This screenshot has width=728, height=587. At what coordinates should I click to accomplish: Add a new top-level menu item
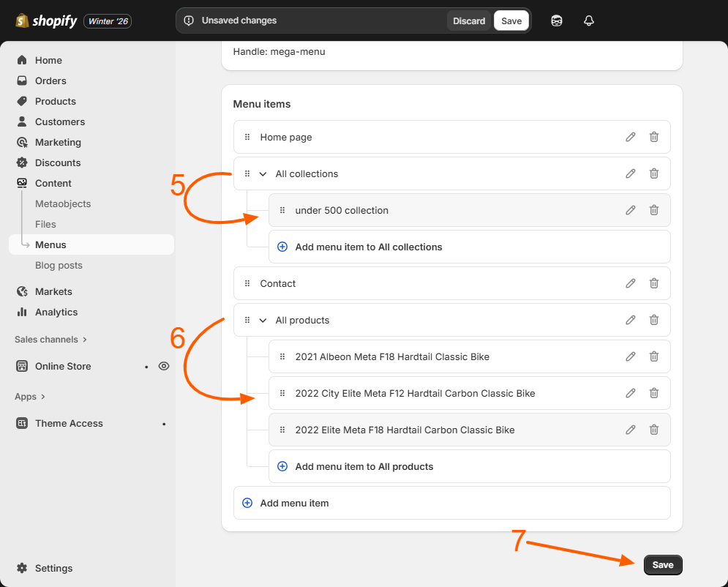point(451,503)
